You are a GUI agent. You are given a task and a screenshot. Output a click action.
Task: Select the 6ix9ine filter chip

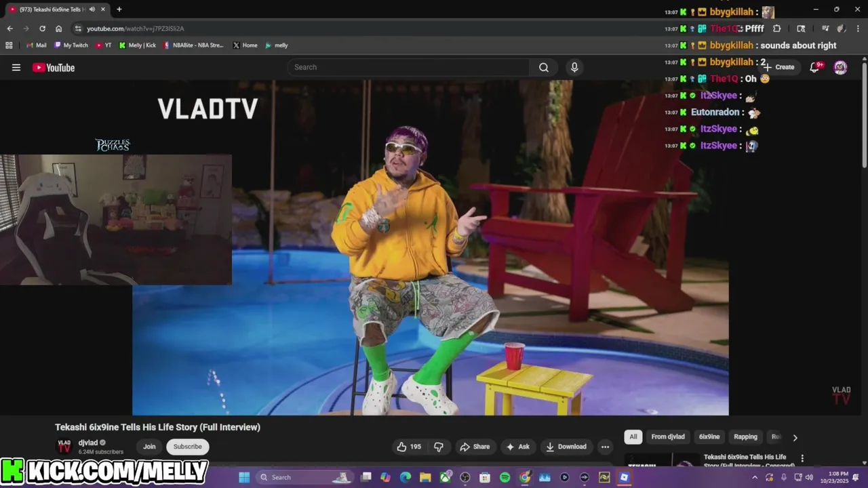(709, 437)
